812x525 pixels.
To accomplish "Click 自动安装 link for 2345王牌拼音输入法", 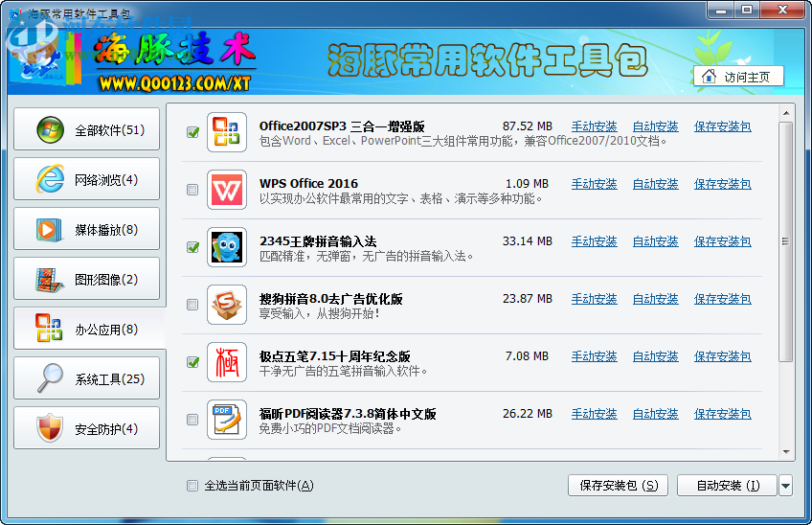I will tap(656, 241).
